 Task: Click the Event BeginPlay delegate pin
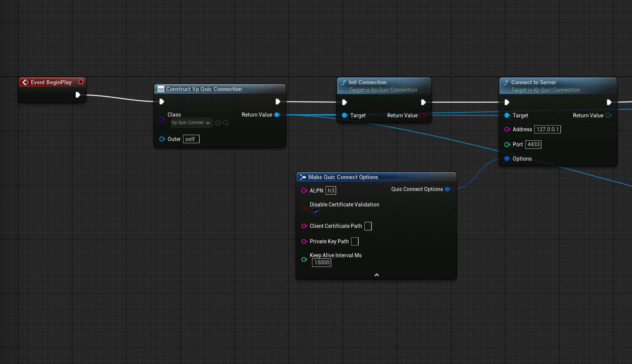pos(81,82)
